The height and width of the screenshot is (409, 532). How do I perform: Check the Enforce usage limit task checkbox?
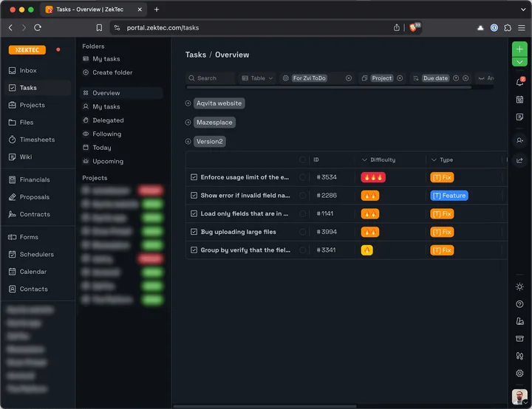click(194, 177)
